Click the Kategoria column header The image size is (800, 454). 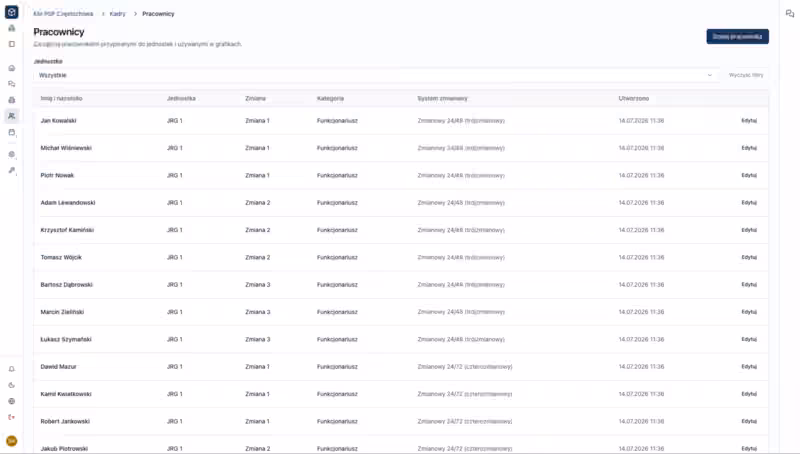(330, 98)
